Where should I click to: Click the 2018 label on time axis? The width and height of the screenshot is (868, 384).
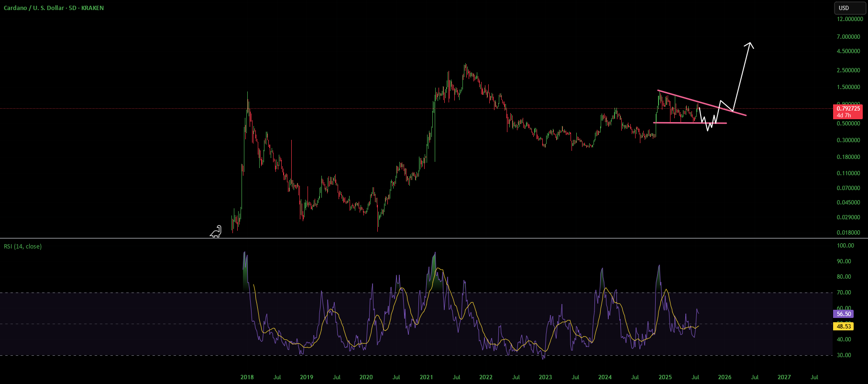coord(247,377)
